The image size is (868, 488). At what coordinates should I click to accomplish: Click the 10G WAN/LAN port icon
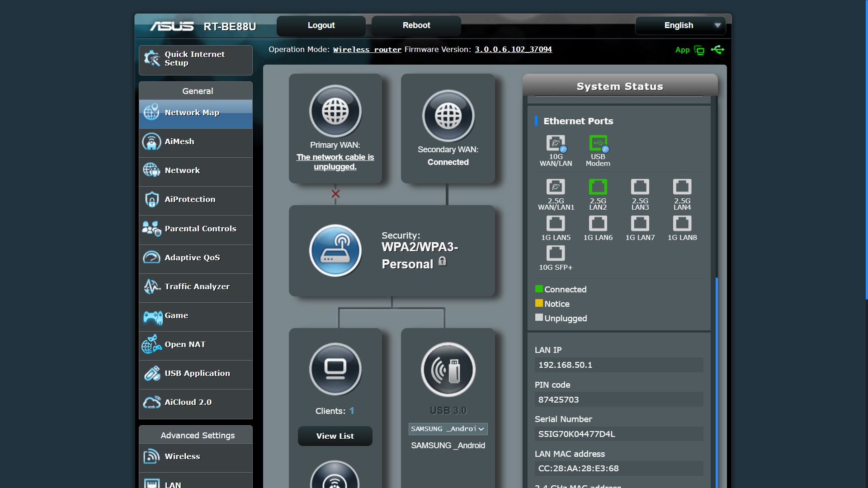(556, 144)
